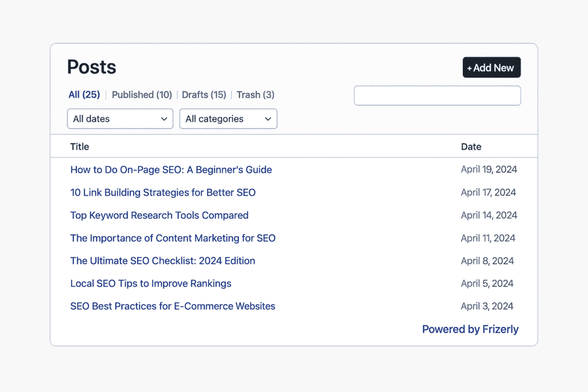
Task: Open The Ultimate SEO Checklist post
Action: (x=163, y=261)
